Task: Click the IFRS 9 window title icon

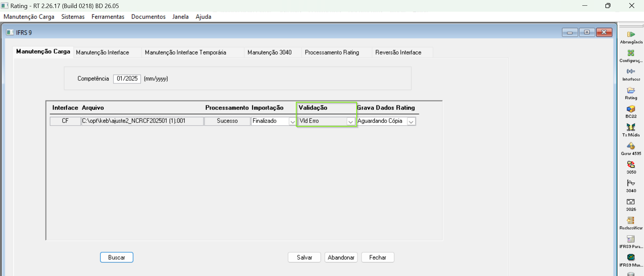Action: [10, 32]
